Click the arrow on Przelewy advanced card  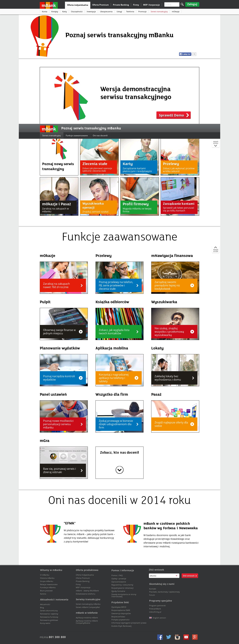(x=137, y=285)
